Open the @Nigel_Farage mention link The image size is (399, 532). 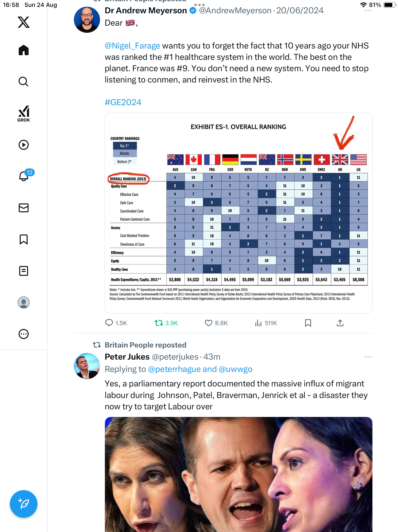(x=132, y=46)
